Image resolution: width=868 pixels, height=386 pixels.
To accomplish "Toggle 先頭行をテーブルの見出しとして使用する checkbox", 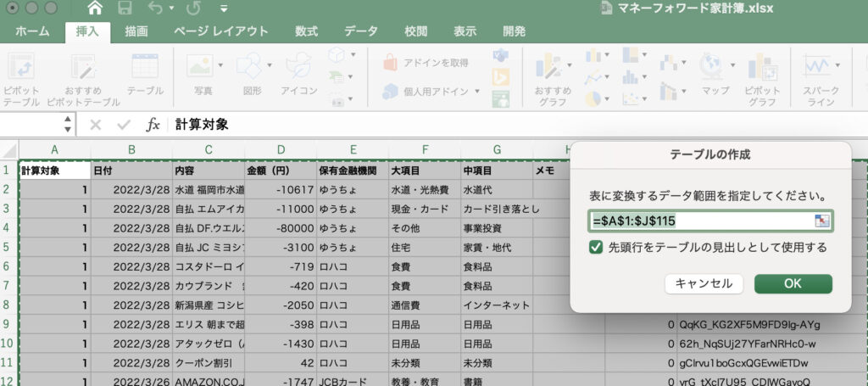I will [596, 248].
